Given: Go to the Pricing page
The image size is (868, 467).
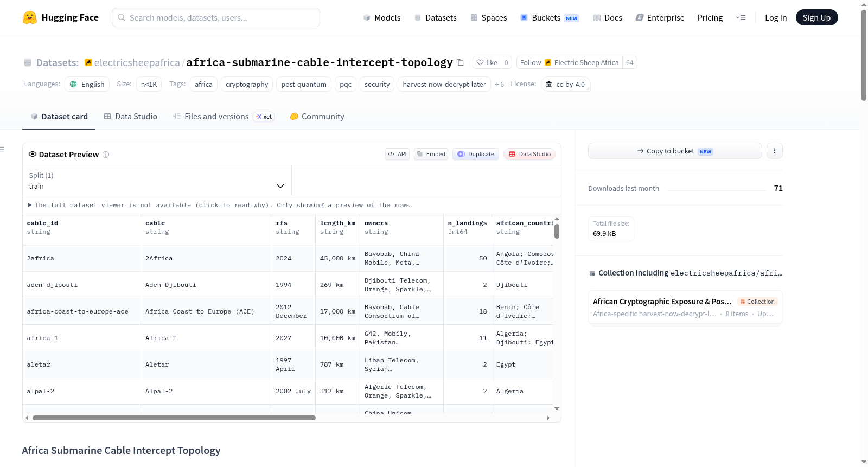Looking at the screenshot, I should click(x=710, y=17).
